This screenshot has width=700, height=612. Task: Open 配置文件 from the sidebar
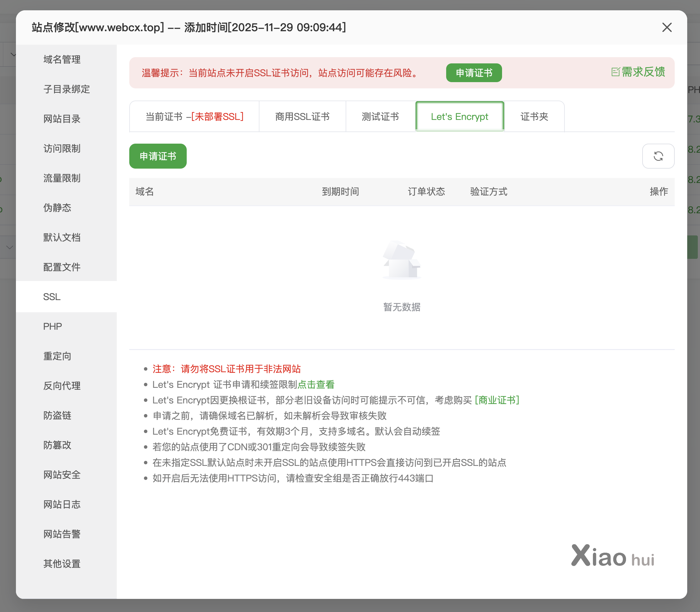[x=62, y=267]
